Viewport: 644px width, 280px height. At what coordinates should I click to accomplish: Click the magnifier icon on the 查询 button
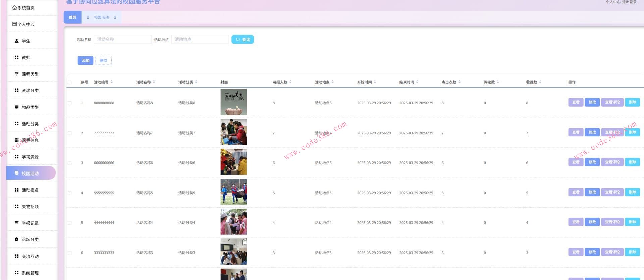point(238,40)
